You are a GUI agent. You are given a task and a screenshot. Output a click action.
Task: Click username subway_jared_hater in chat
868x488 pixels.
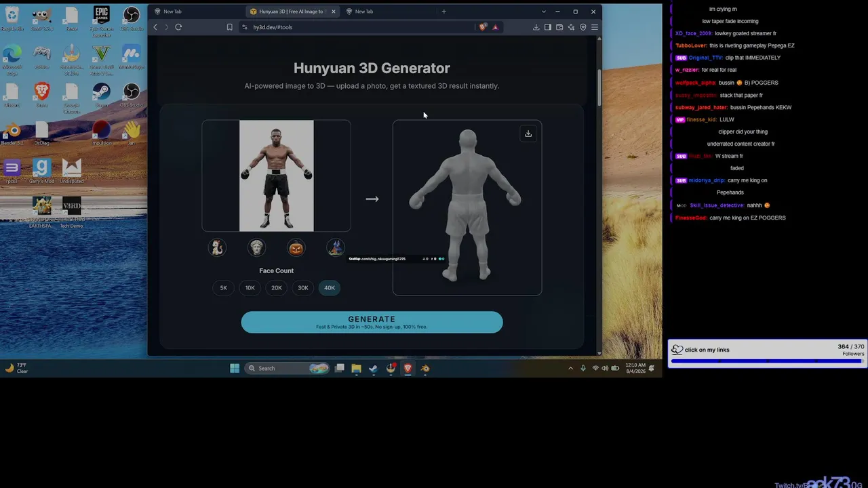pos(701,107)
